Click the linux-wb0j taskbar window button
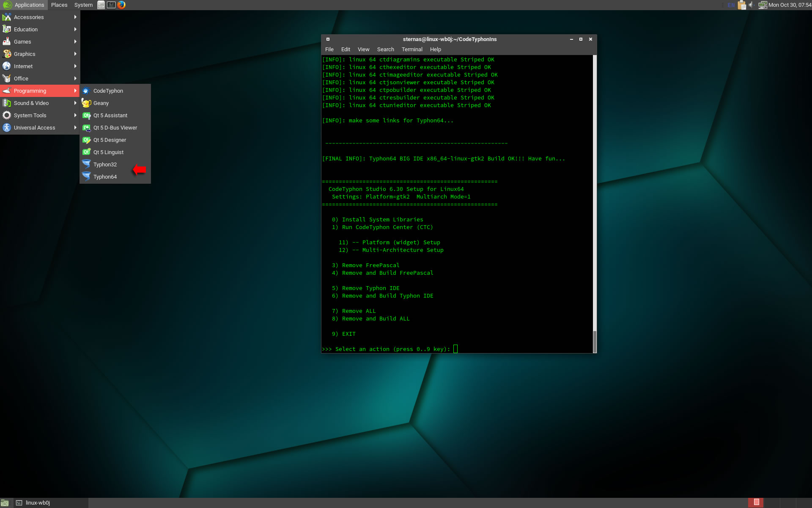The image size is (812, 508). 51,503
